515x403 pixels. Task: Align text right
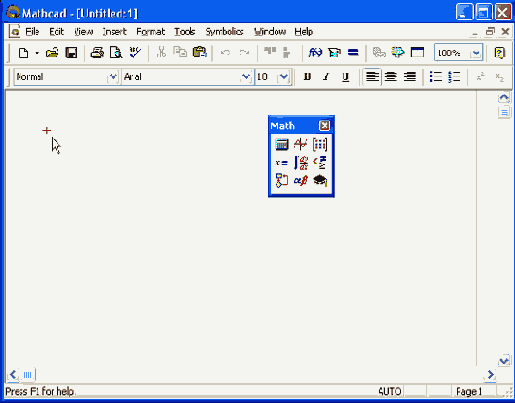(x=410, y=77)
